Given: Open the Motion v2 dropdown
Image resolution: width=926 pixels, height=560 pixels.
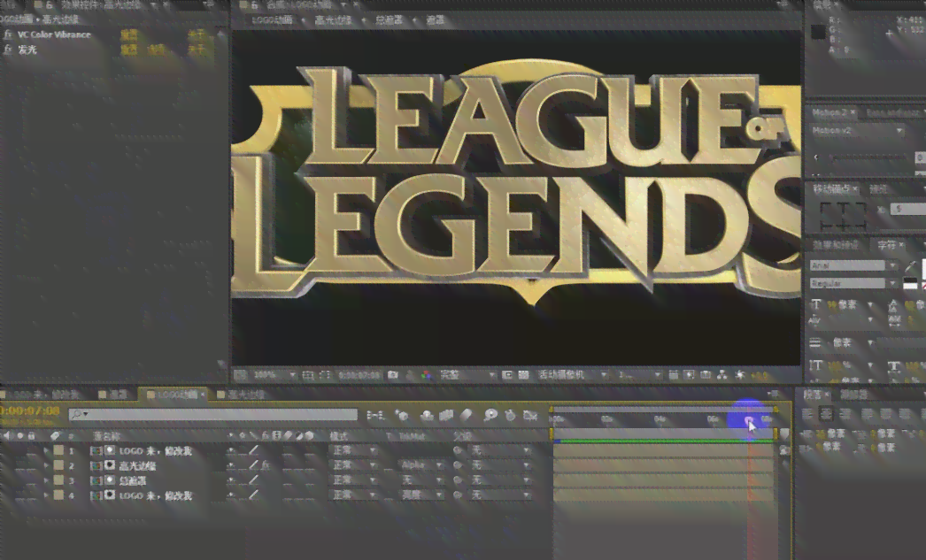Looking at the screenshot, I should (857, 130).
